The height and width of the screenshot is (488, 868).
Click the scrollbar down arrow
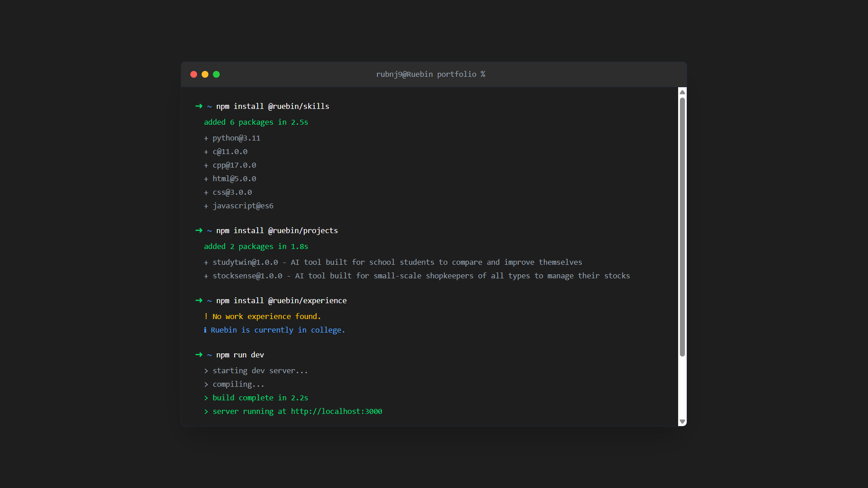(682, 422)
